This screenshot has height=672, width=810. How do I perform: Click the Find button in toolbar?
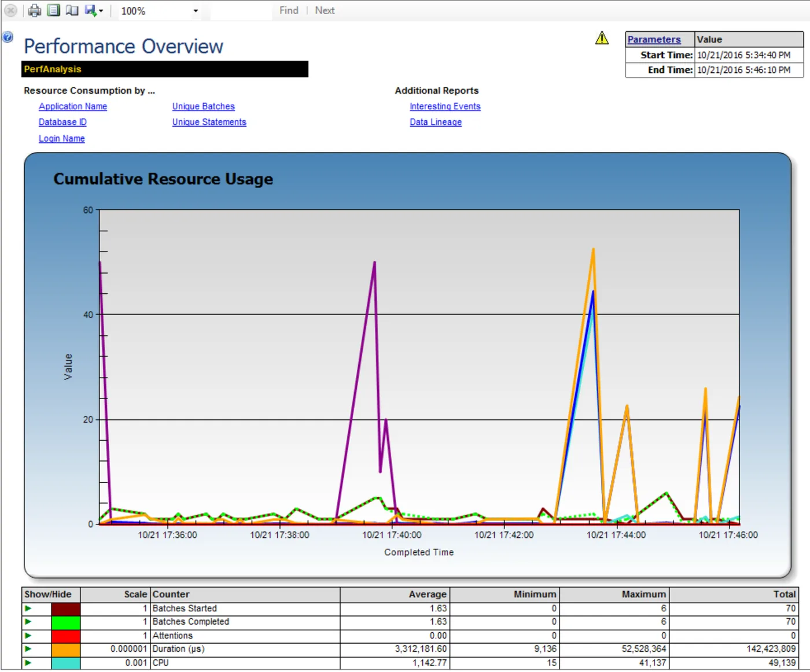point(289,10)
